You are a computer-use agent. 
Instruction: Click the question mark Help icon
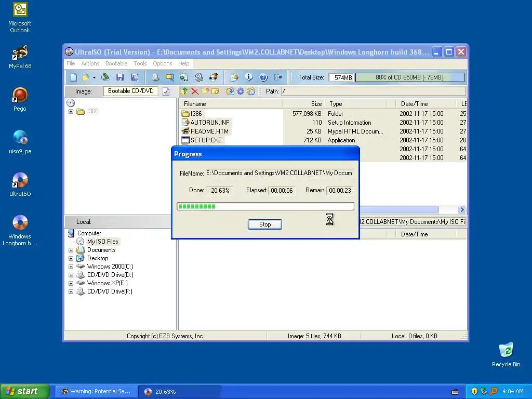[x=263, y=77]
